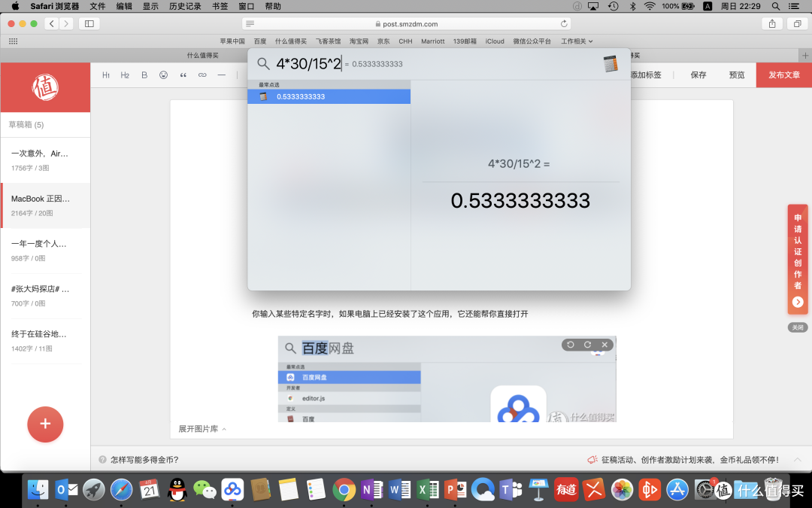Open QQ penguin from the Dock
Screen dimensions: 812x508
(177, 489)
